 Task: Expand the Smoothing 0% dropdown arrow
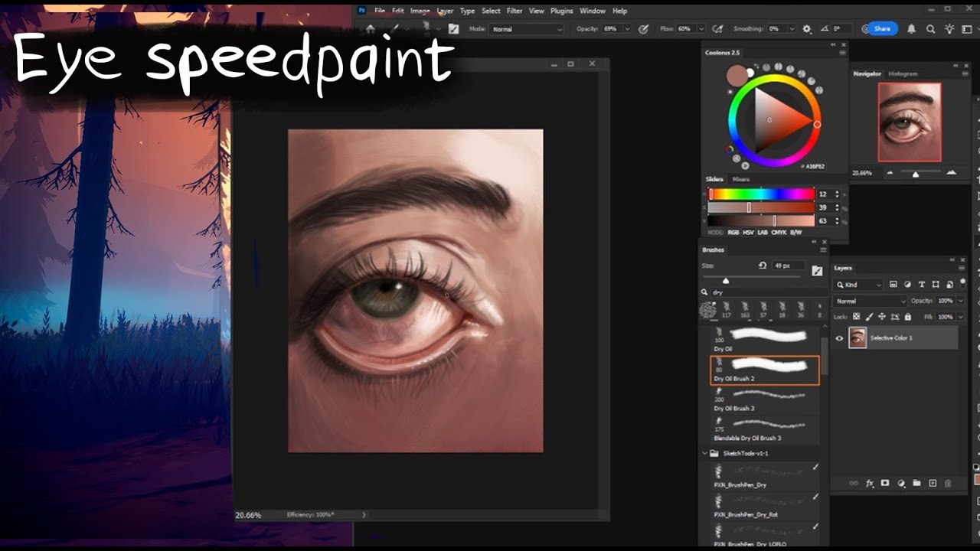point(792,29)
